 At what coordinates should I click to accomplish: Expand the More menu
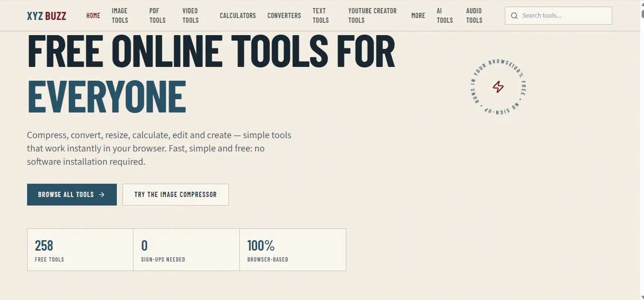(418, 16)
